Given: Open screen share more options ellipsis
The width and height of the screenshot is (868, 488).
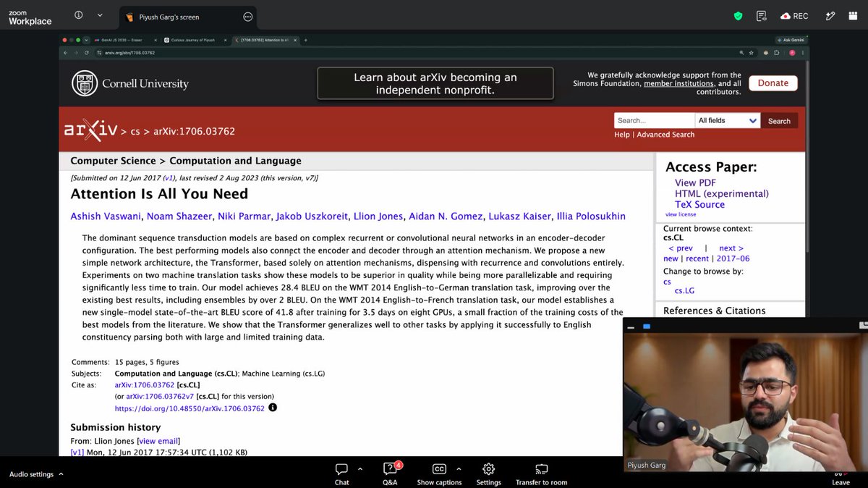Looking at the screenshot, I should (248, 17).
